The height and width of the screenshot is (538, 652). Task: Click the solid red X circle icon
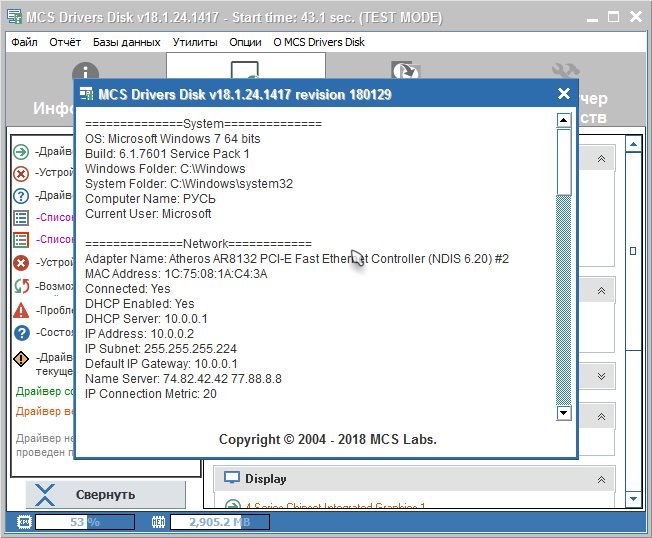21,263
